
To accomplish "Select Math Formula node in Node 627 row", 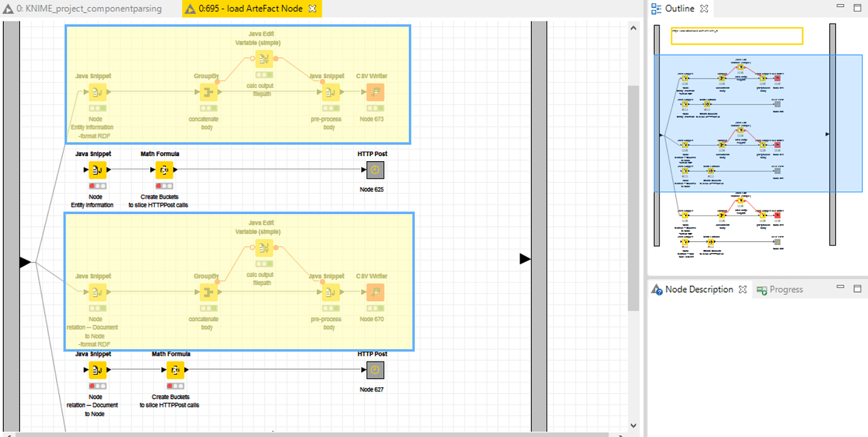I will pyautogui.click(x=175, y=370).
